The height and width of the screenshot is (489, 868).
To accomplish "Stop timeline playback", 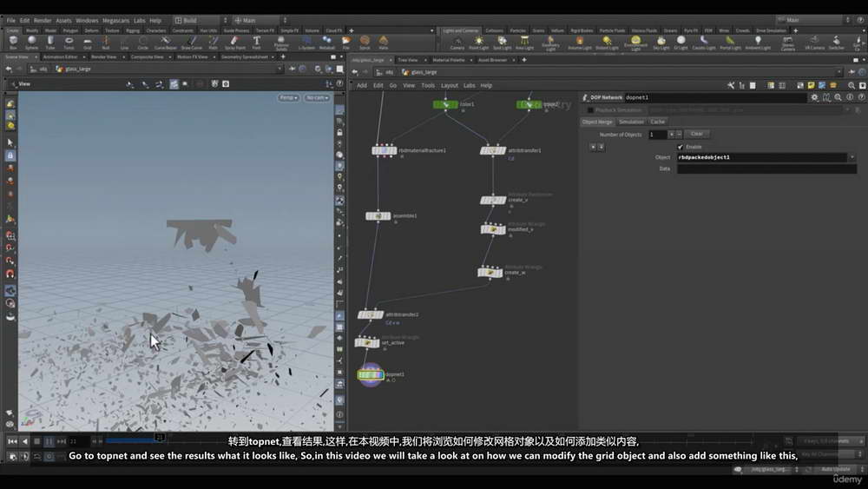I will [37, 441].
